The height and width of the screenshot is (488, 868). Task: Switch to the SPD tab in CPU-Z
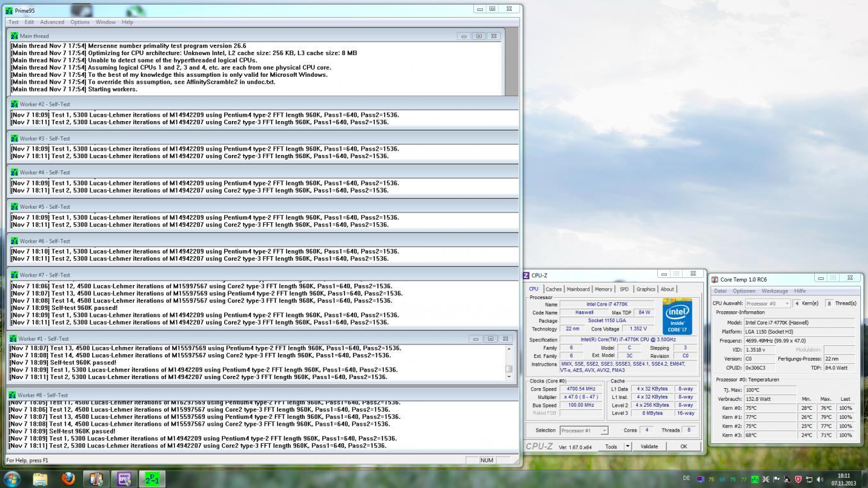point(624,289)
